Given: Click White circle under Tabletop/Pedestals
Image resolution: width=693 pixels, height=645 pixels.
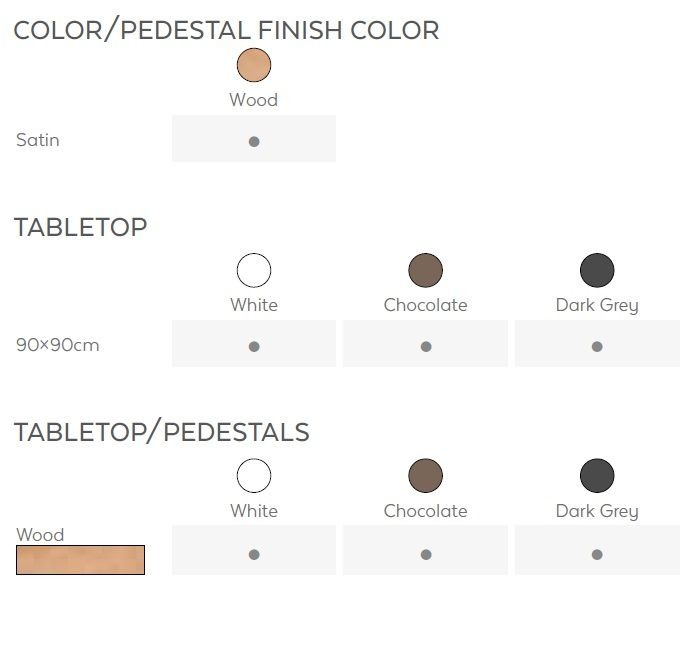Looking at the screenshot, I should pos(254,476).
